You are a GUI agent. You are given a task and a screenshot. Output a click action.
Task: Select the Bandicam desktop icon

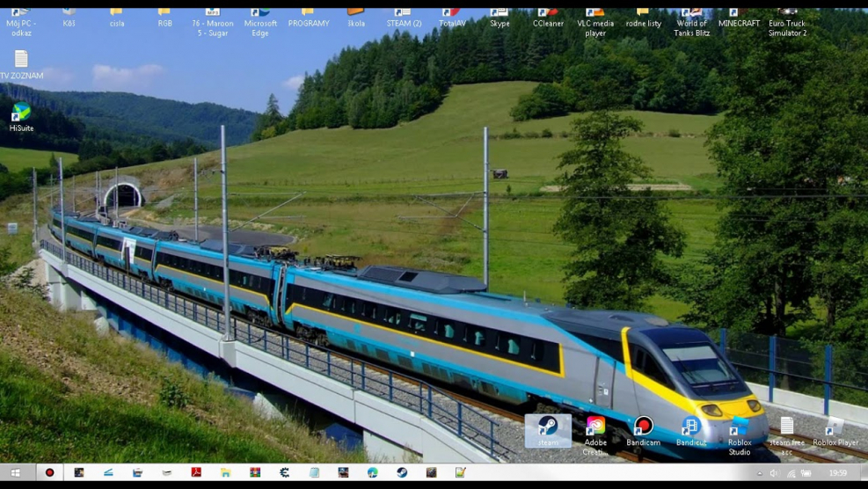[643, 431]
